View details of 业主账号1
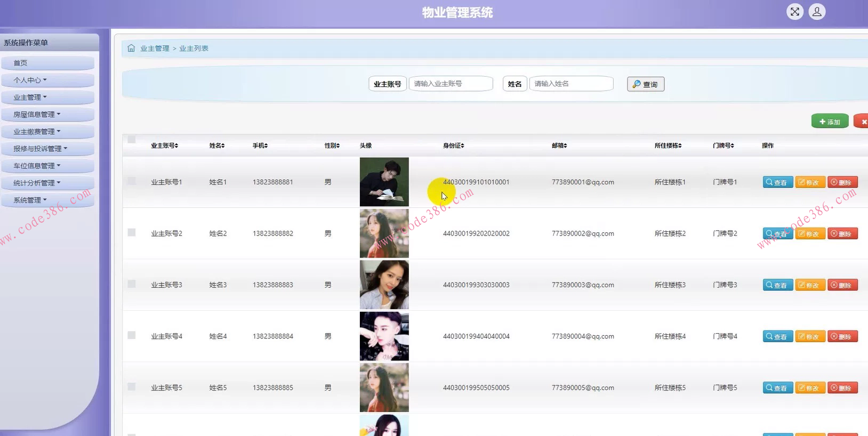The width and height of the screenshot is (868, 436). pos(778,182)
